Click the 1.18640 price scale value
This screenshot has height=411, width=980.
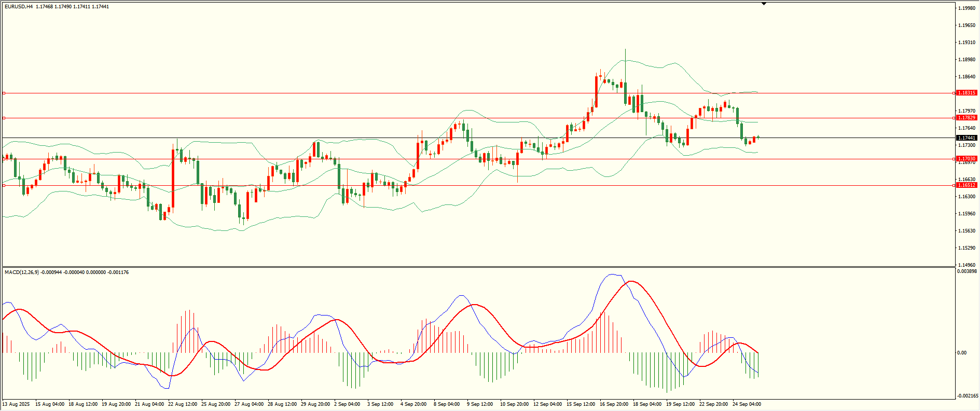point(967,77)
